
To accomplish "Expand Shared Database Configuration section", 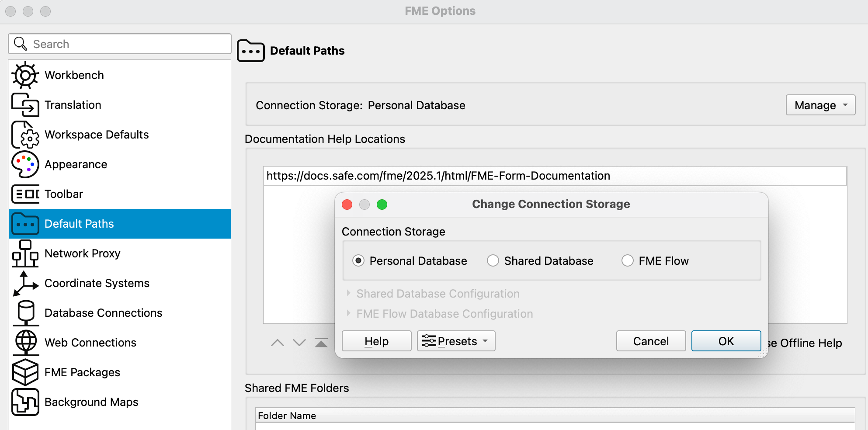I will [348, 293].
